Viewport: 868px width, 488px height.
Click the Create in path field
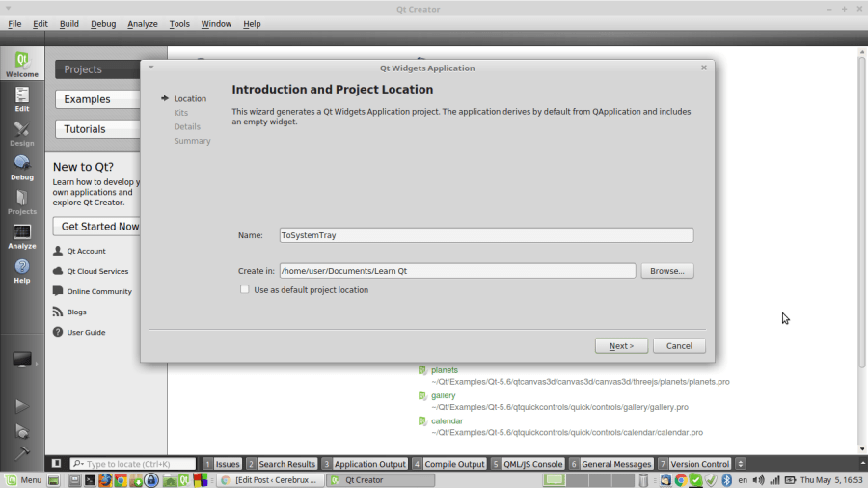[457, 271]
